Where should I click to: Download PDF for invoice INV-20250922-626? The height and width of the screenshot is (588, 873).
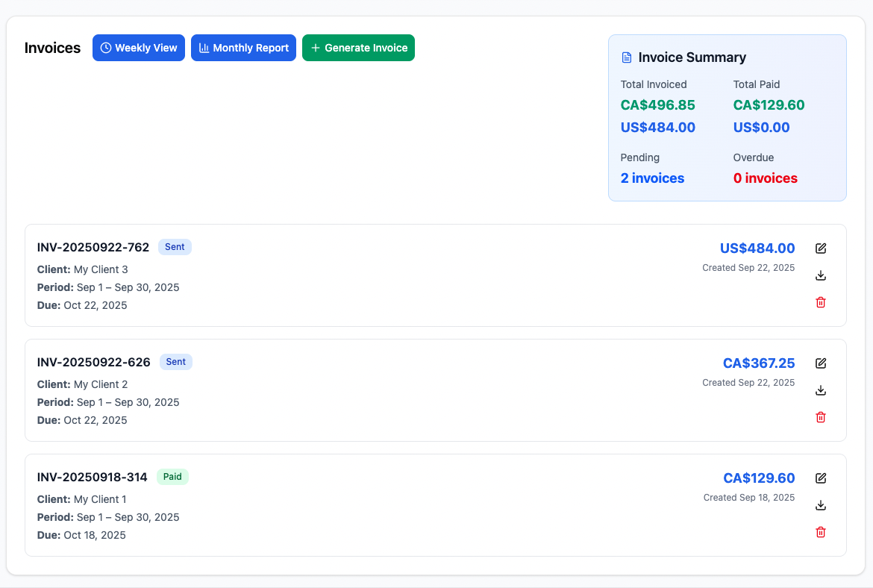[821, 390]
